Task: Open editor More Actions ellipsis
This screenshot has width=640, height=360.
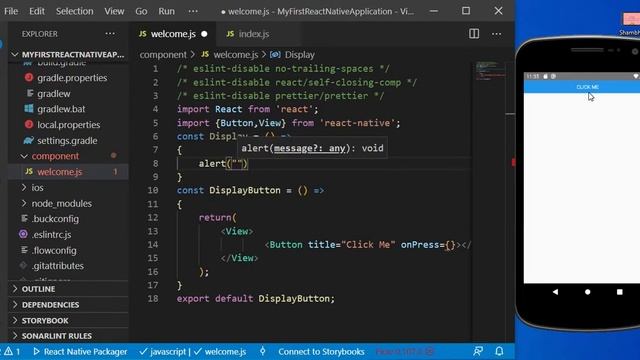Action: (x=496, y=34)
